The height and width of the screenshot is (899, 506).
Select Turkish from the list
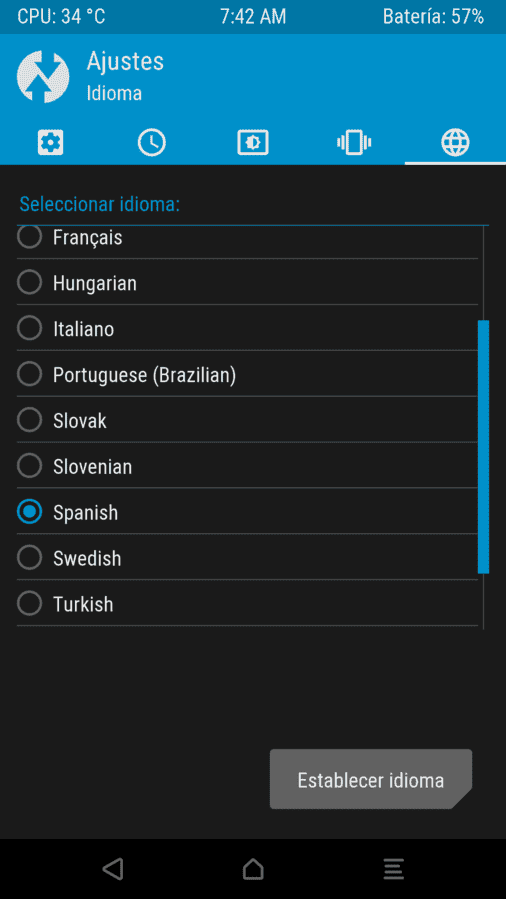(x=247, y=603)
